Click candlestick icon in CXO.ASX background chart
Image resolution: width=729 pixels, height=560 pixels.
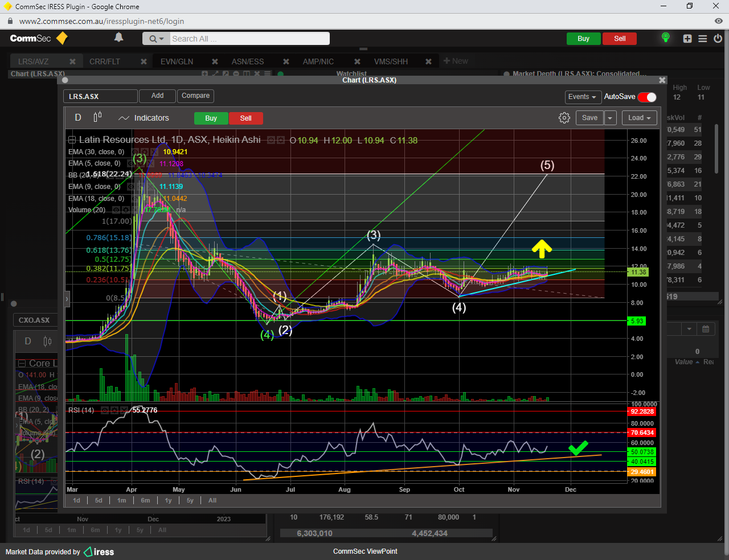point(47,341)
